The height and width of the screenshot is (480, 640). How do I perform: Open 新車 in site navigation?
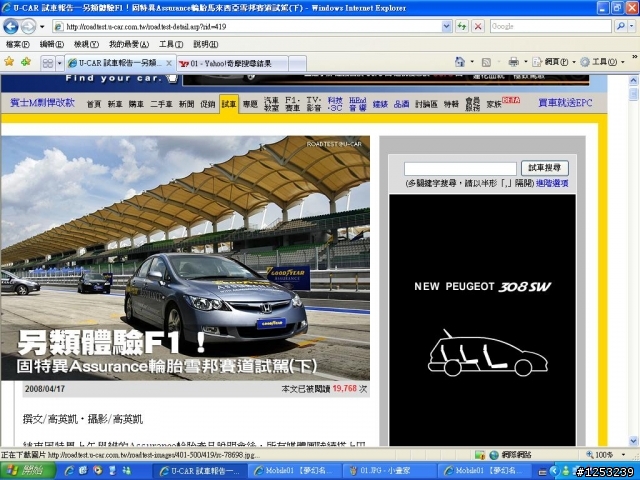[x=115, y=104]
